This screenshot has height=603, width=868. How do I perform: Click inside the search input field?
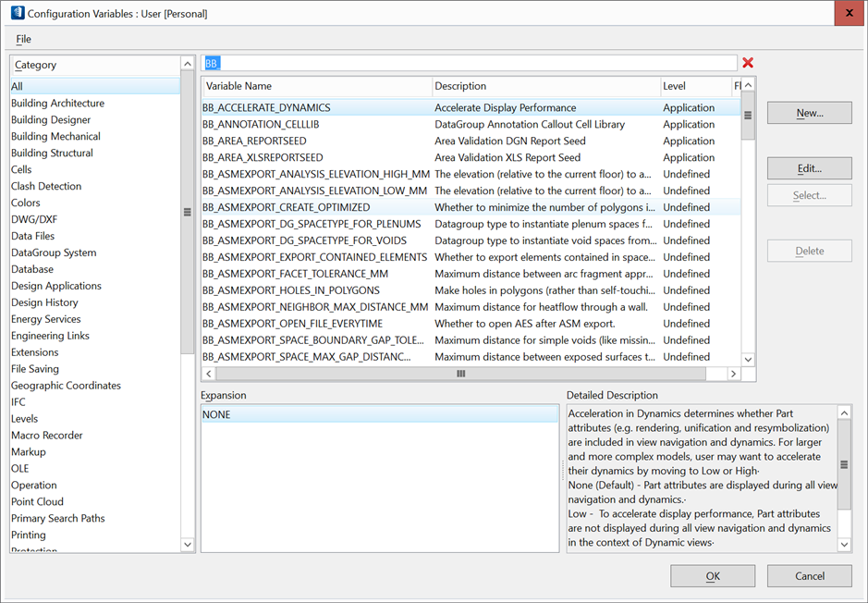(x=462, y=62)
